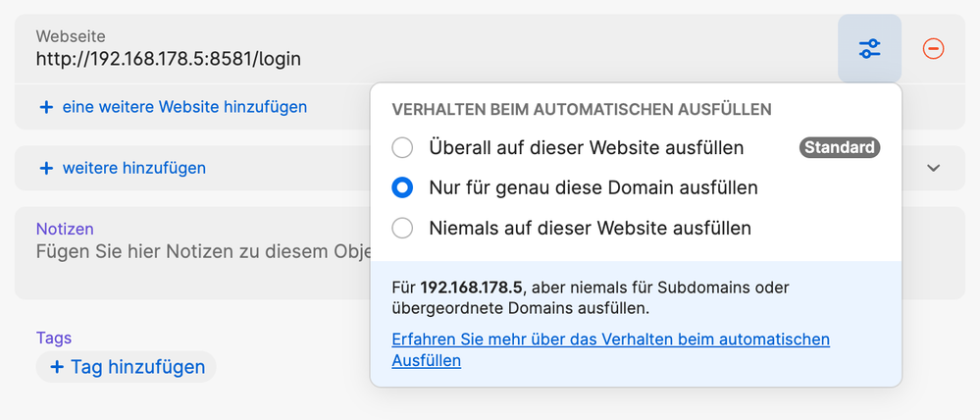
Task: Click plus icon before "weitere hinzufügen"
Action: (45, 168)
